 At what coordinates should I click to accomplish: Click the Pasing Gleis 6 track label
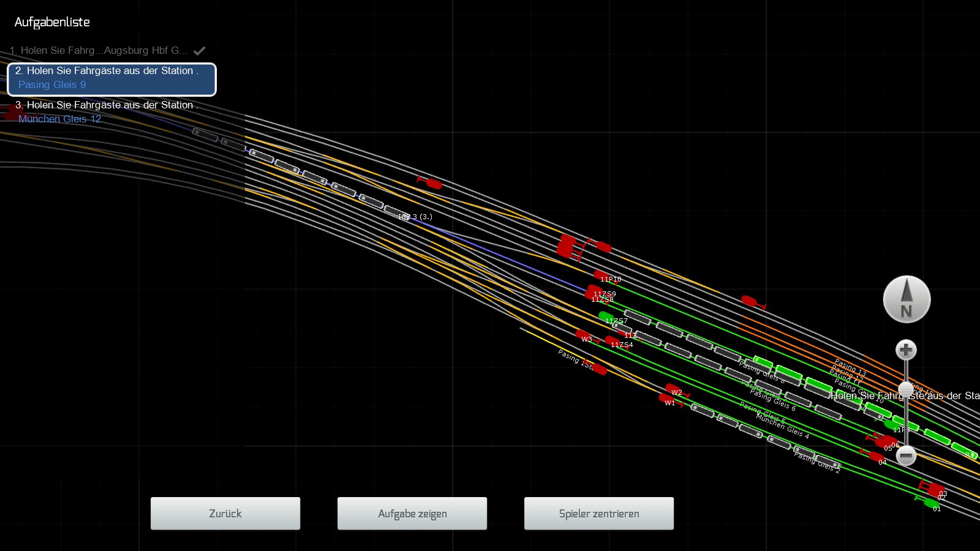[772, 399]
